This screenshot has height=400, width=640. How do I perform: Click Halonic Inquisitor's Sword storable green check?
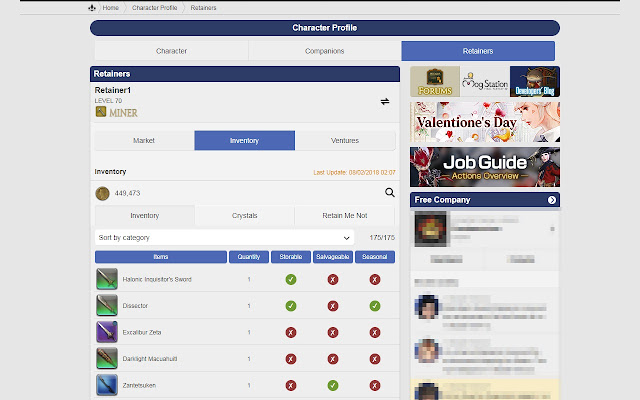[x=291, y=280]
